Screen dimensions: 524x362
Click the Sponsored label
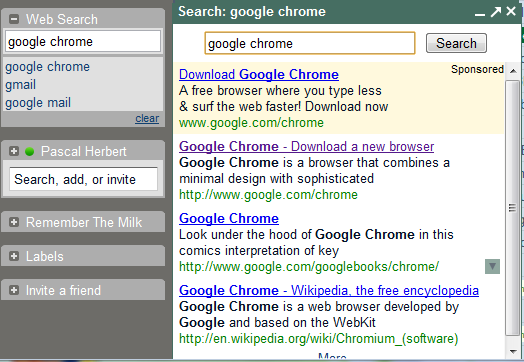tap(477, 69)
